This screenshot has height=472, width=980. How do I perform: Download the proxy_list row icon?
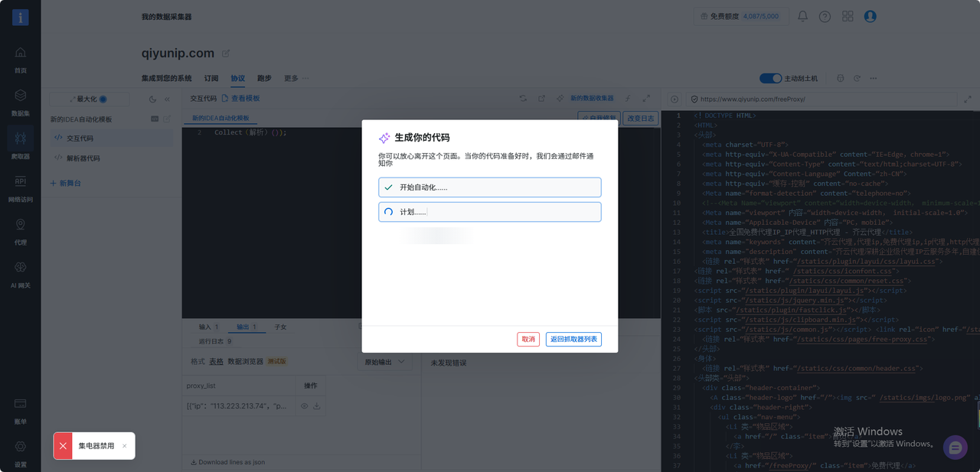[317, 406]
